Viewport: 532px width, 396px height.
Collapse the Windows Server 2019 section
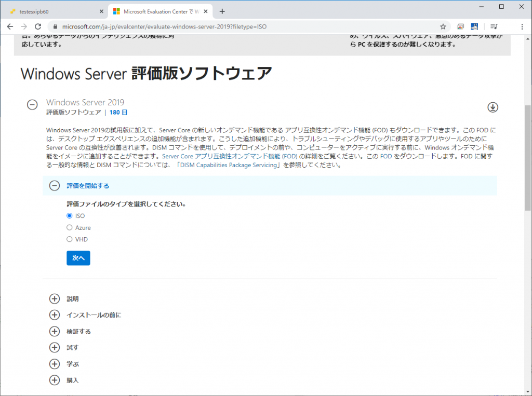(x=32, y=105)
